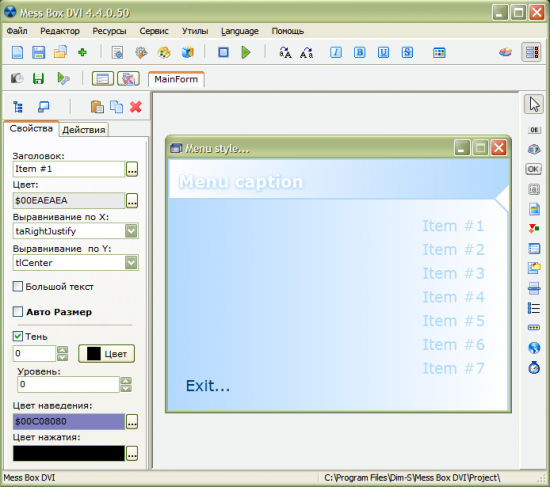Viewport: 550px width, 487px height.
Task: Click the black Цвет shadow button
Action: pos(106,354)
